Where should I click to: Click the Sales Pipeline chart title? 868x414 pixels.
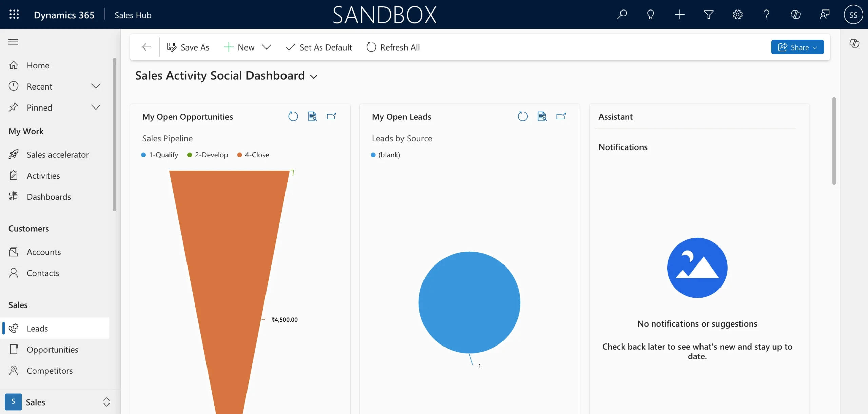click(x=167, y=138)
